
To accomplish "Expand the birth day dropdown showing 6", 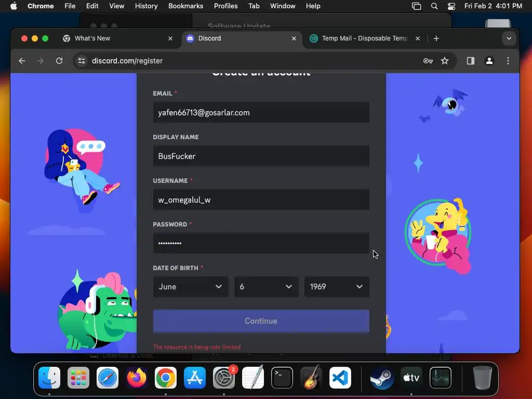I will (x=267, y=287).
